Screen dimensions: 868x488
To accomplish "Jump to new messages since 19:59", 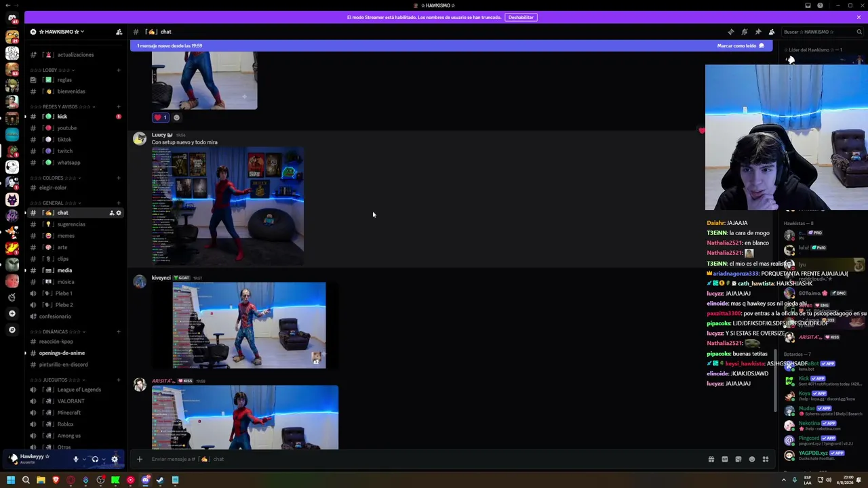I will pos(170,45).
